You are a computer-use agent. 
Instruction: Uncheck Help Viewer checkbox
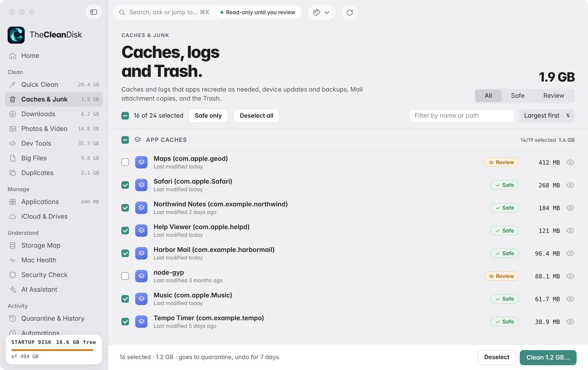tap(125, 231)
